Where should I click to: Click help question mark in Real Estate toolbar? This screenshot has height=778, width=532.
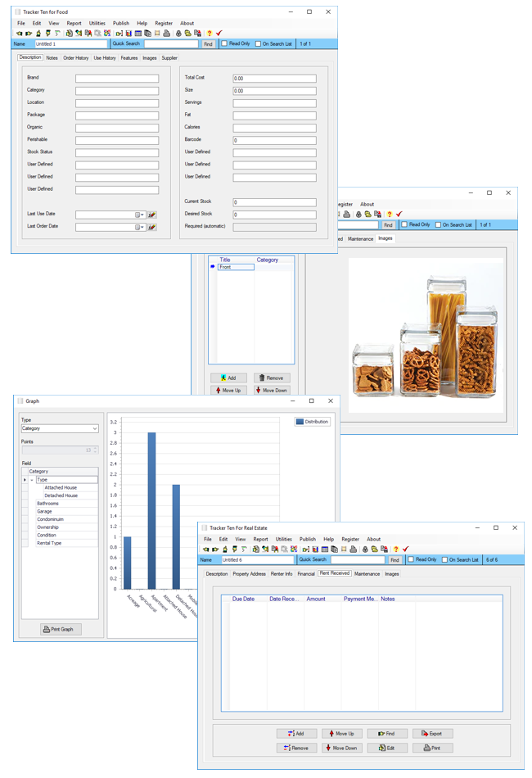(x=395, y=550)
